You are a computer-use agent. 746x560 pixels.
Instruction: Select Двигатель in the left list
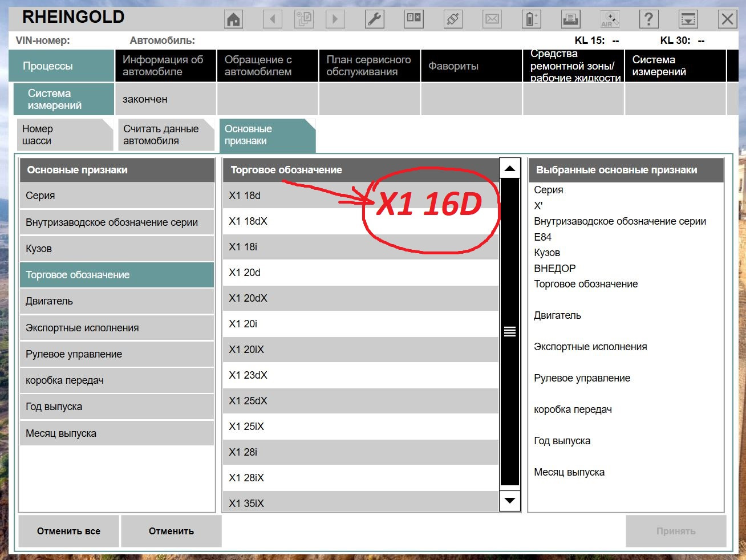click(117, 301)
